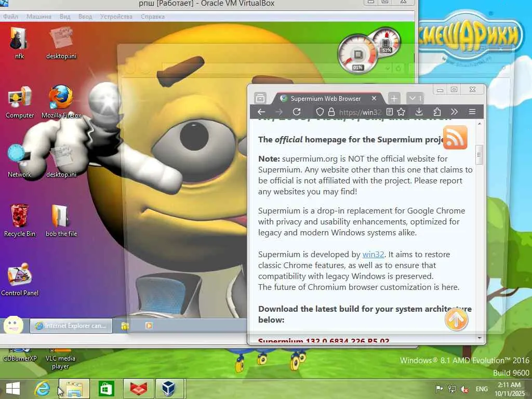Click the orange RSS feed icon
Viewport: 532px width, 399px height.
click(455, 137)
